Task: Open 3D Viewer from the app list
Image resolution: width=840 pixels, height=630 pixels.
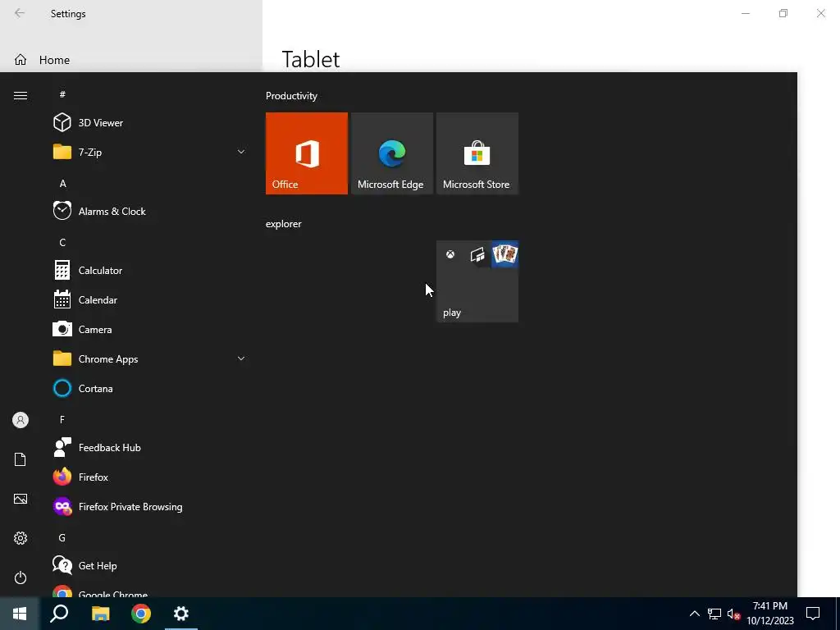Action: [149, 123]
